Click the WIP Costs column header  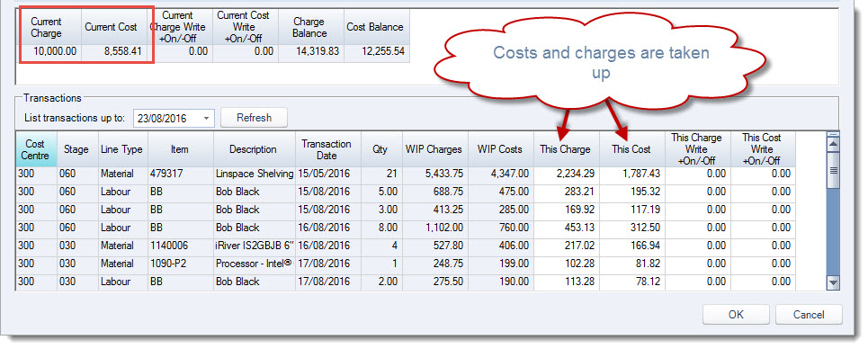pyautogui.click(x=501, y=149)
